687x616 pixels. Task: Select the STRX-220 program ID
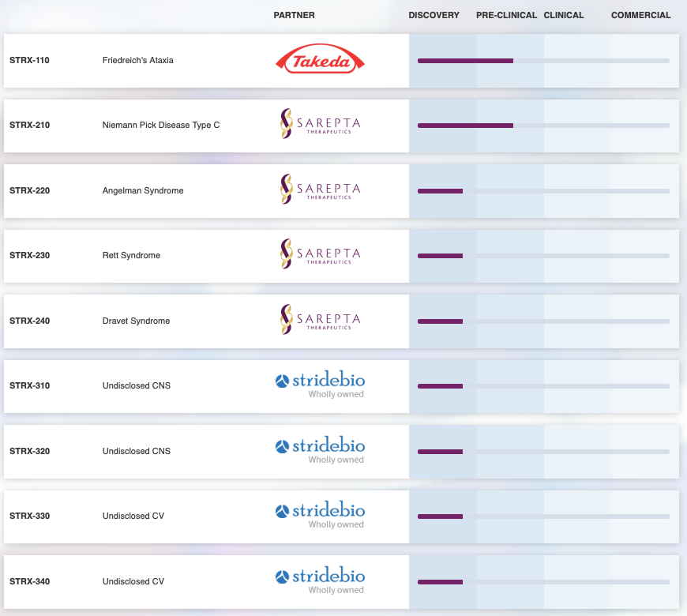pos(29,190)
